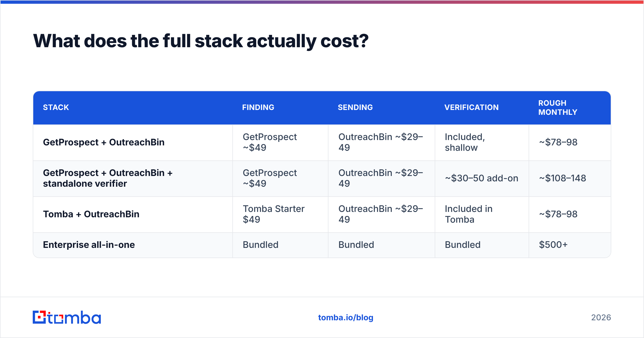Image resolution: width=644 pixels, height=338 pixels.
Task: Open the tomba.io/blog link
Action: tap(346, 318)
